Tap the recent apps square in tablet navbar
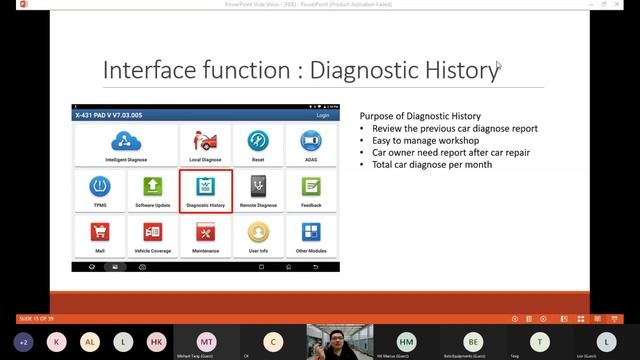640x360 pixels. pyautogui.click(x=262, y=267)
